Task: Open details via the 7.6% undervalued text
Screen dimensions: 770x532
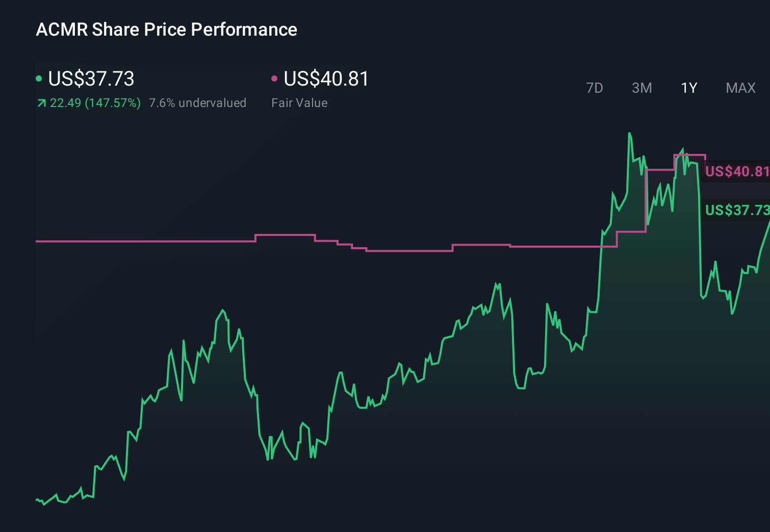Action: tap(197, 102)
